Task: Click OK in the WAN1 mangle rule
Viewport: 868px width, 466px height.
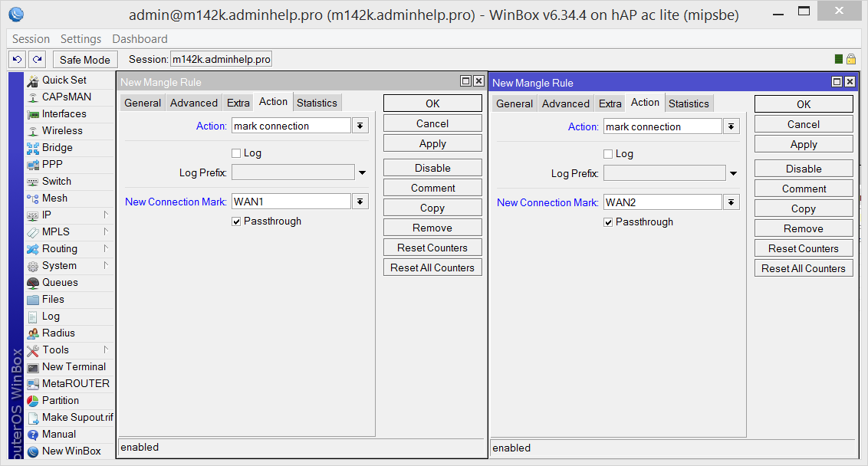Action: point(432,103)
